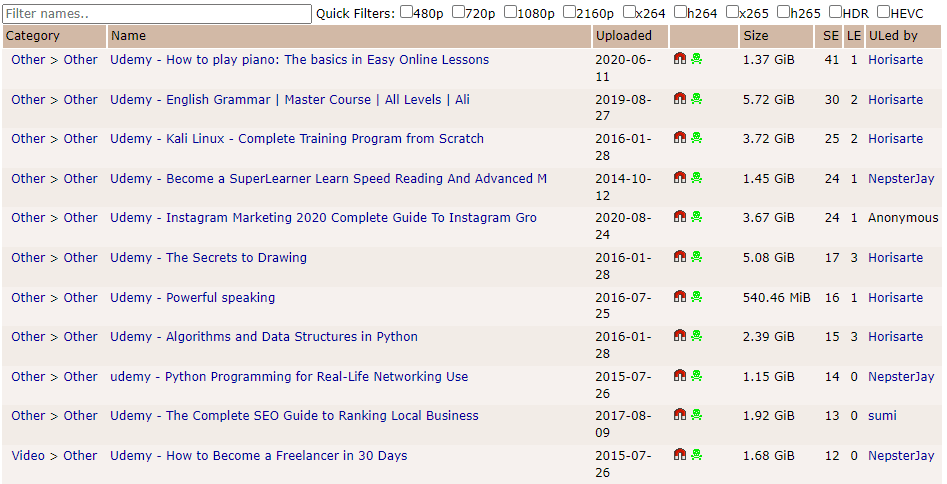Screen dimensions: 947x484
Task: Click green skull icon in Complete SEO Guide row
Action: (x=696, y=415)
